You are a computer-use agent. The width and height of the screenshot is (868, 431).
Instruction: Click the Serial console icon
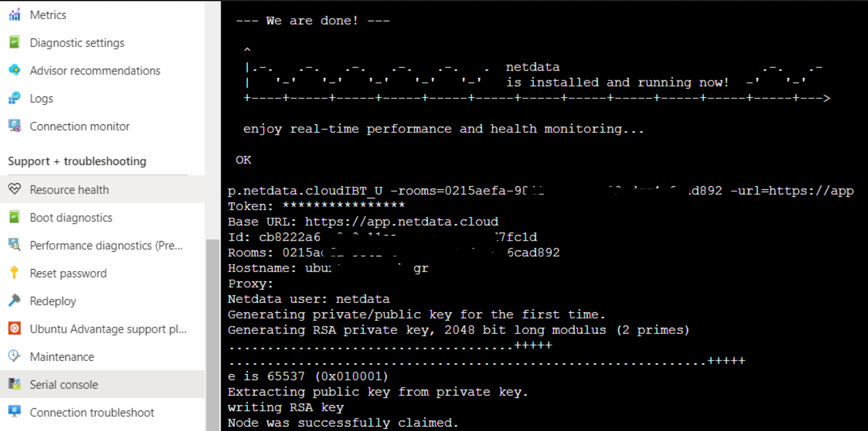[14, 385]
